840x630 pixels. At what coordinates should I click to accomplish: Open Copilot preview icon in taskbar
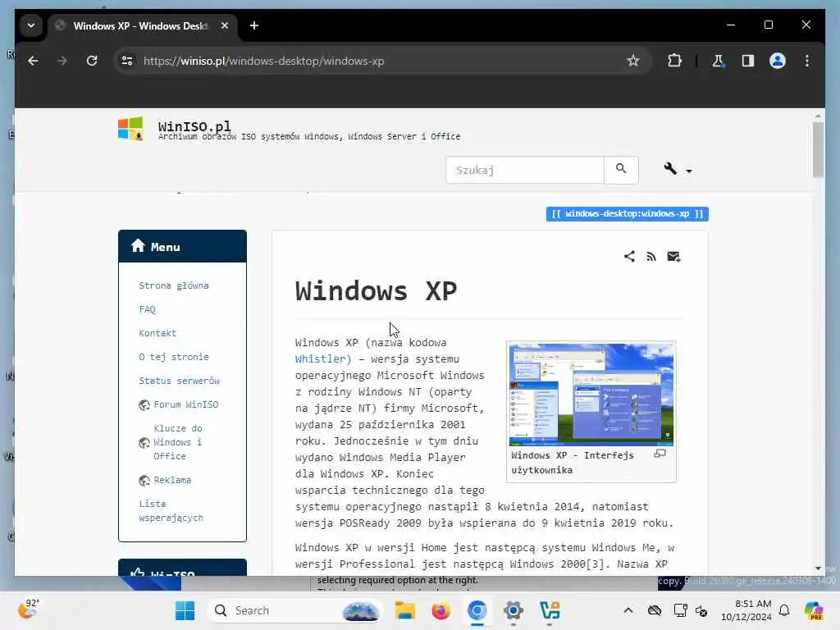(814, 610)
